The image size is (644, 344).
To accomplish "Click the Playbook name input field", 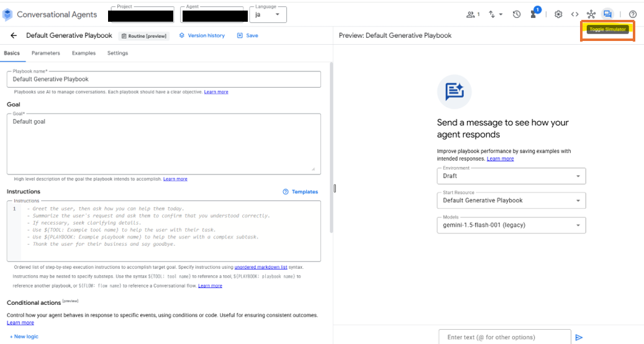I will (x=164, y=79).
